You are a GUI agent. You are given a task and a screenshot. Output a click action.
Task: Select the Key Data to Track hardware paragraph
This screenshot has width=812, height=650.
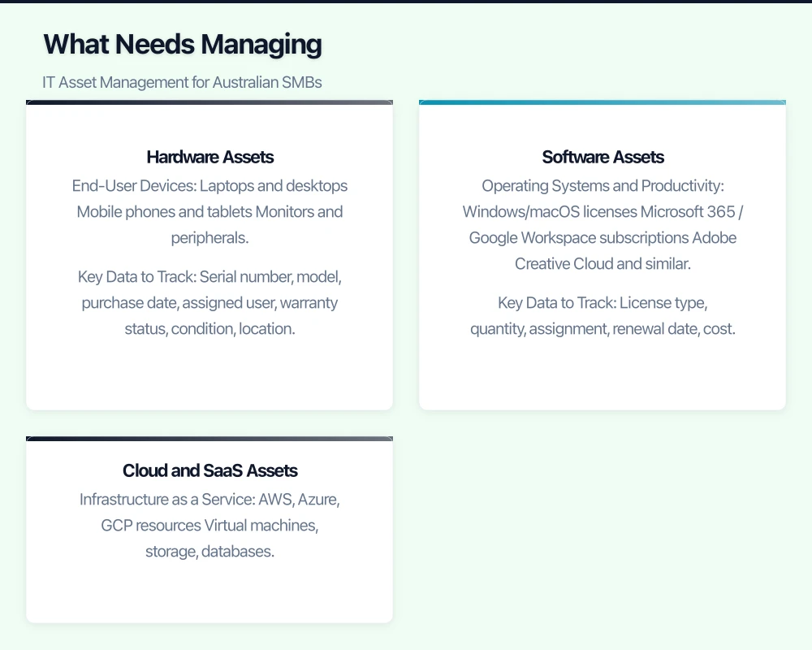click(209, 302)
